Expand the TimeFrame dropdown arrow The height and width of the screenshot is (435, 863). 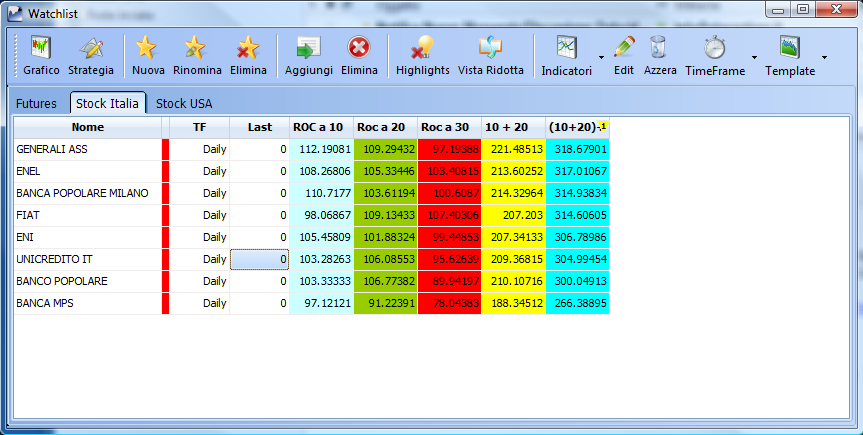[754, 57]
